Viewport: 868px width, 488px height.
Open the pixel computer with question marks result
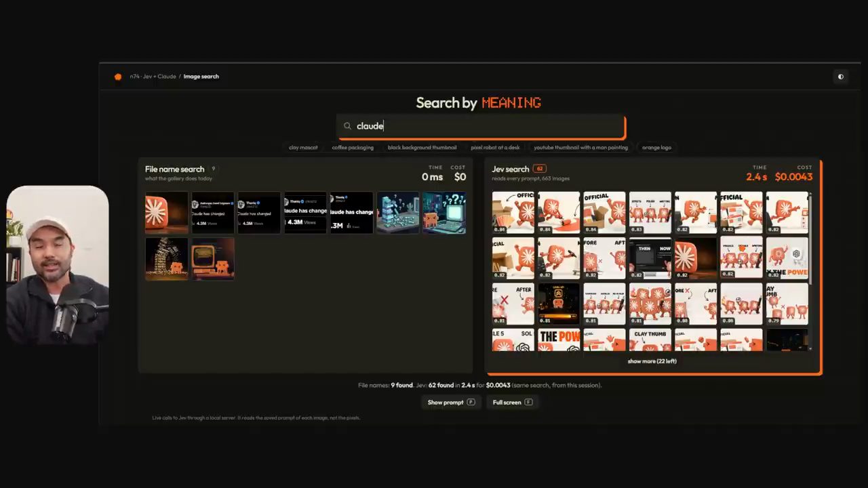[x=444, y=213]
